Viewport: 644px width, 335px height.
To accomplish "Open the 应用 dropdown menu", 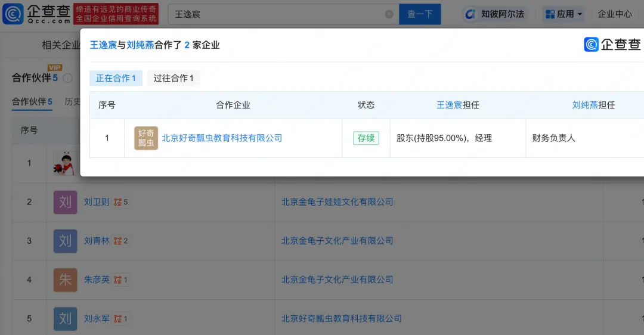I will click(563, 14).
